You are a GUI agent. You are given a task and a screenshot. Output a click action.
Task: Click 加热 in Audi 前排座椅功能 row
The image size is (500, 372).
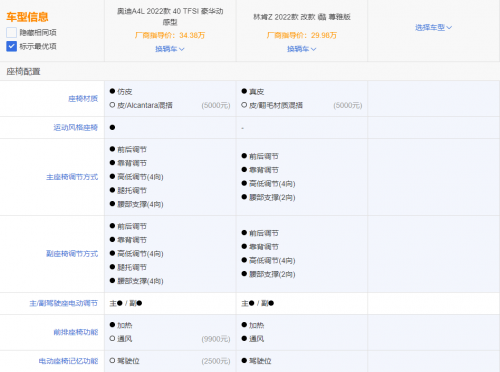pyautogui.click(x=125, y=325)
